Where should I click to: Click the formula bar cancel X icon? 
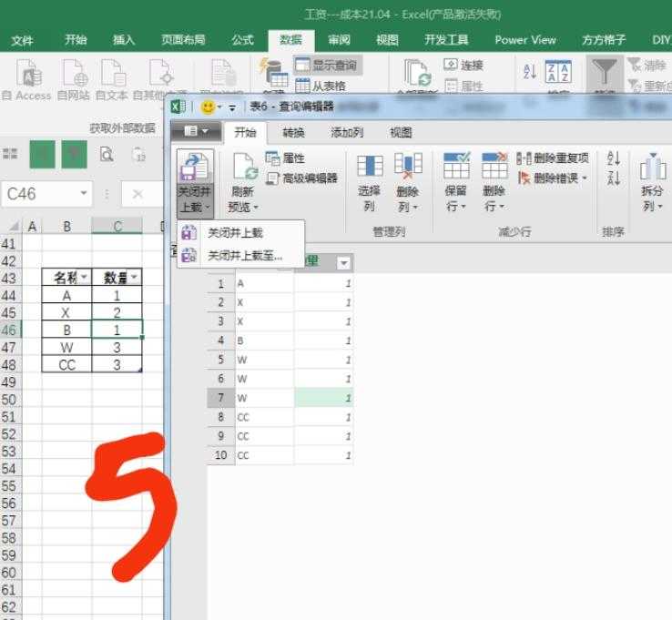137,194
